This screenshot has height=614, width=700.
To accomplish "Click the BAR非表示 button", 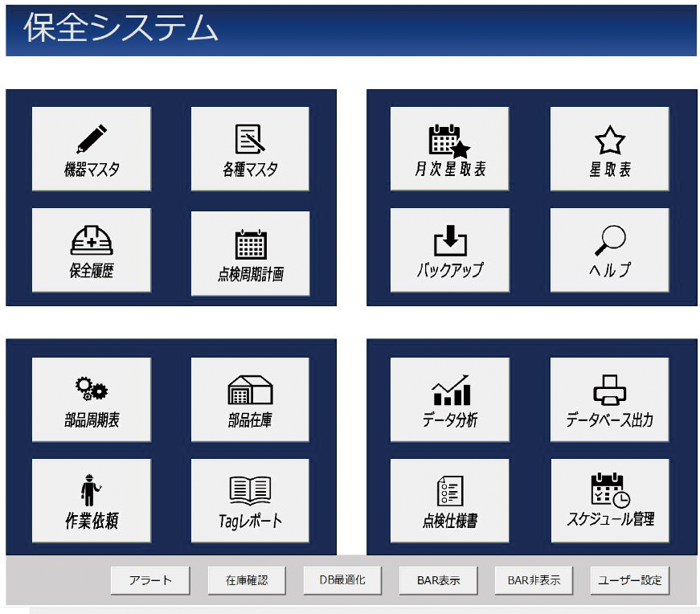I will 534,580.
